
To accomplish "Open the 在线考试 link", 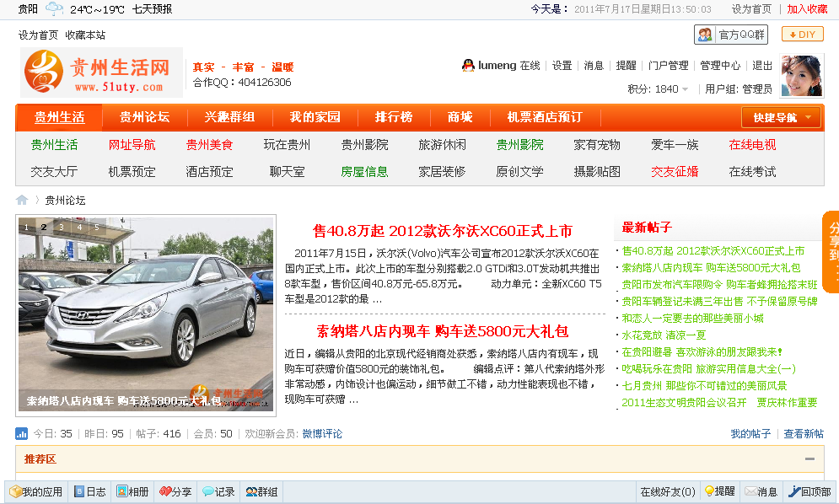I will tap(752, 172).
